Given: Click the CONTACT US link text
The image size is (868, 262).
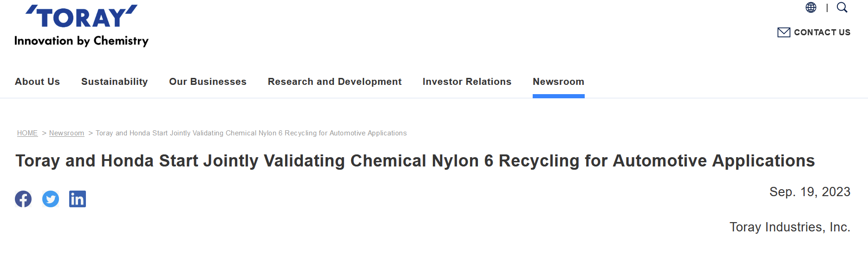Looking at the screenshot, I should pos(822,32).
